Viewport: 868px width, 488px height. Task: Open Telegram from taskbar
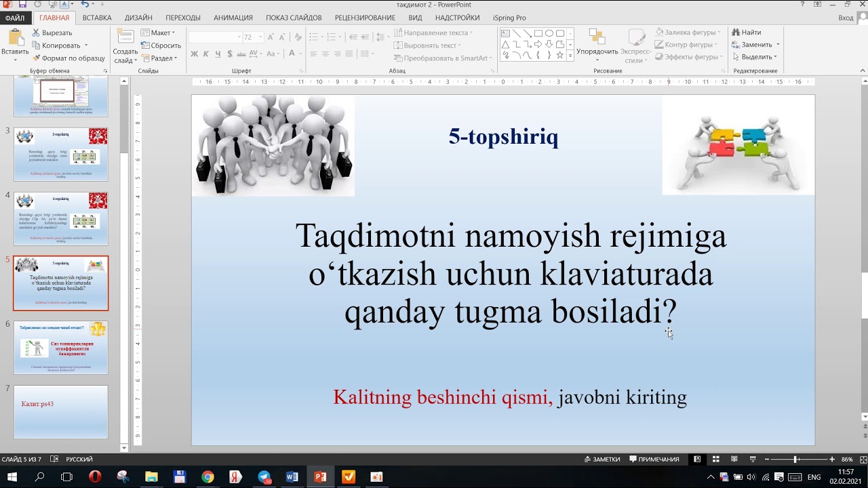click(264, 477)
